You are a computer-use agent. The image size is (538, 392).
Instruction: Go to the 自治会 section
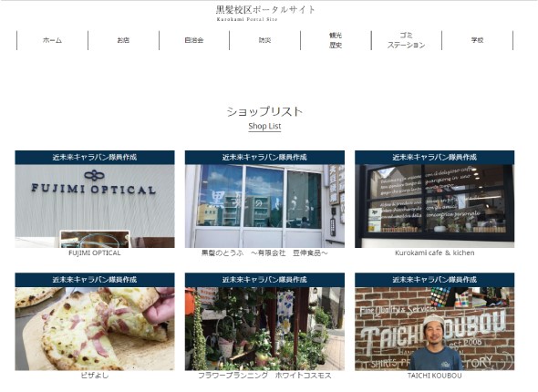pos(194,40)
